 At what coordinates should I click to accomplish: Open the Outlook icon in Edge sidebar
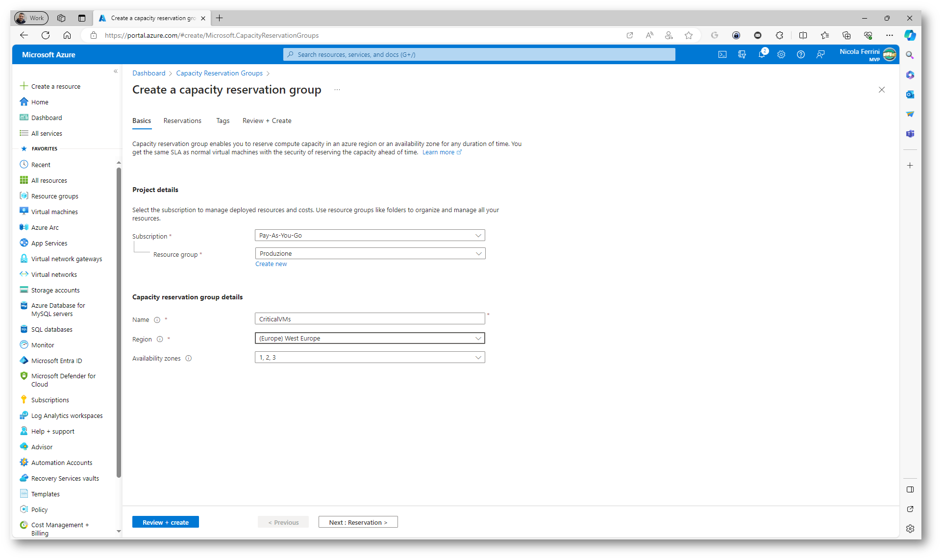coord(910,94)
